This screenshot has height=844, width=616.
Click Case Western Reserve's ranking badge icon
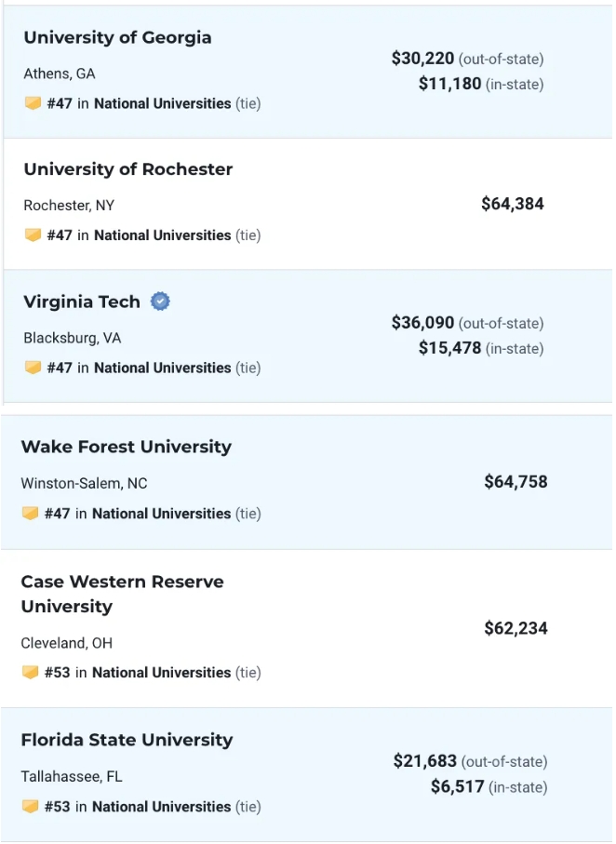[x=31, y=673]
